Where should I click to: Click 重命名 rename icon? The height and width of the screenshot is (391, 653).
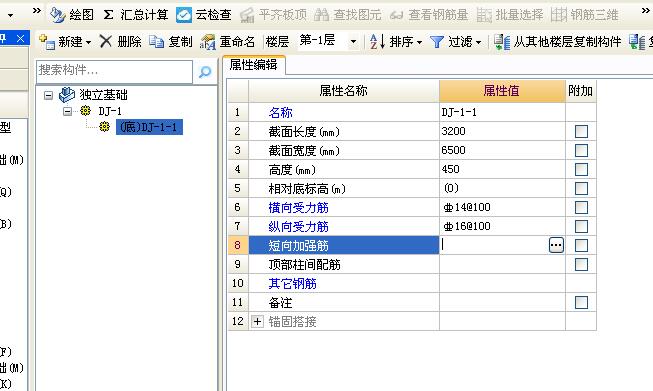207,42
